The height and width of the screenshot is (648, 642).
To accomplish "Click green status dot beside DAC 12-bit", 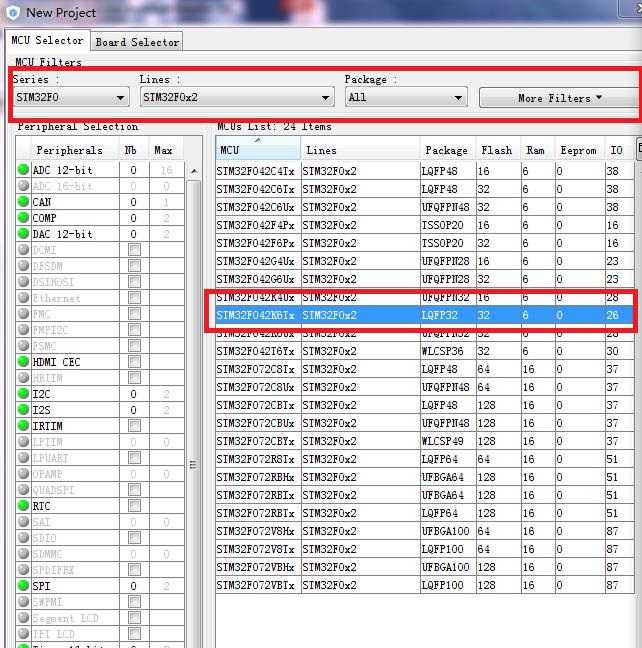I will (x=24, y=233).
